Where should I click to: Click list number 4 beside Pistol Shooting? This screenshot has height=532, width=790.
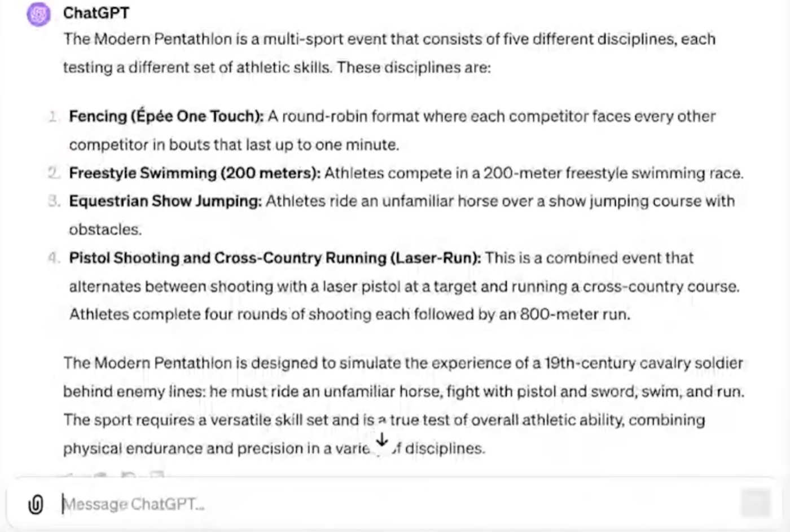[54, 258]
